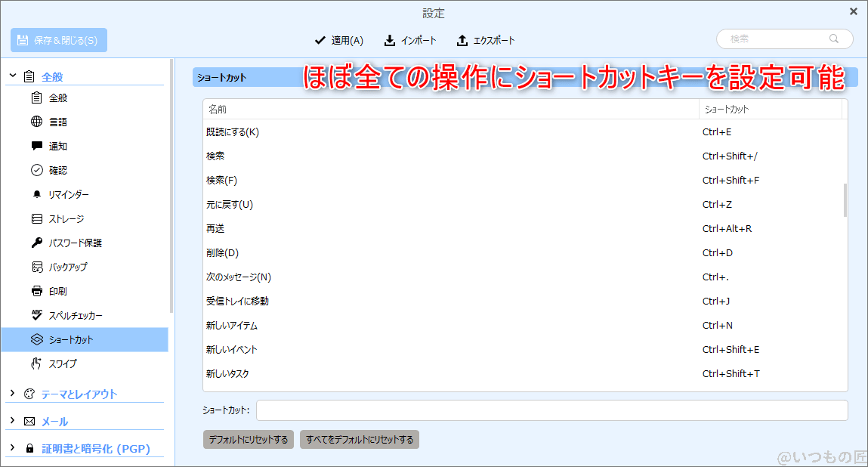Image resolution: width=868 pixels, height=467 pixels.
Task: Open the パスワード保護 settings
Action: click(x=72, y=242)
